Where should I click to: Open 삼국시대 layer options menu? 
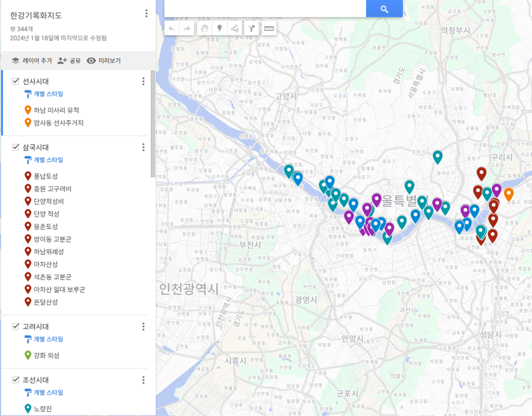[143, 147]
